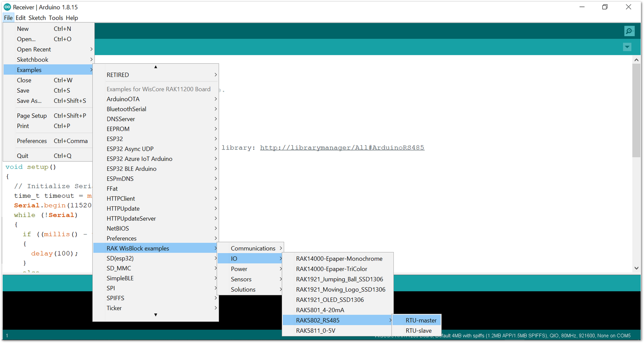
Task: Open FFat examples submenu
Action: pos(156,189)
